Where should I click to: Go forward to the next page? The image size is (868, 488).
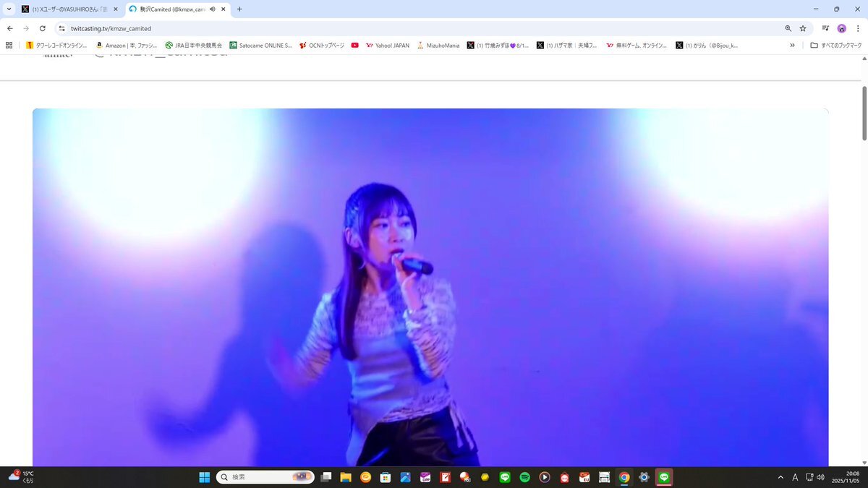[26, 28]
